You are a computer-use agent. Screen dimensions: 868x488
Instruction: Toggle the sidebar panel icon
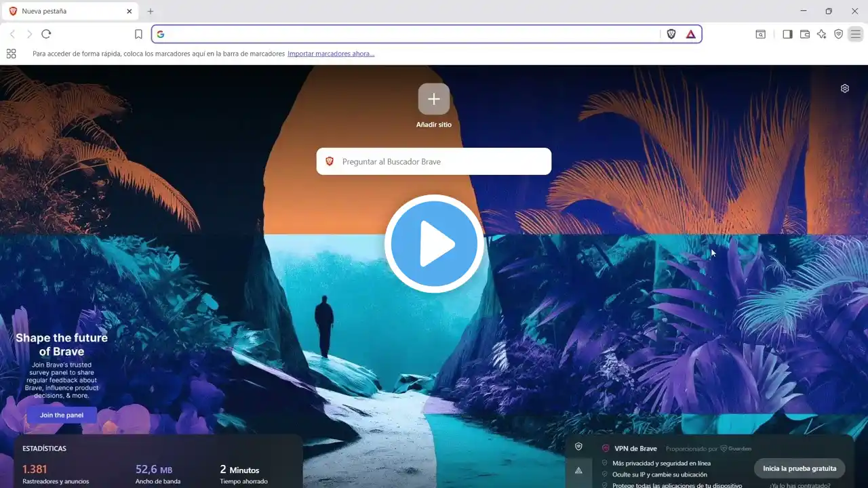[x=787, y=34]
